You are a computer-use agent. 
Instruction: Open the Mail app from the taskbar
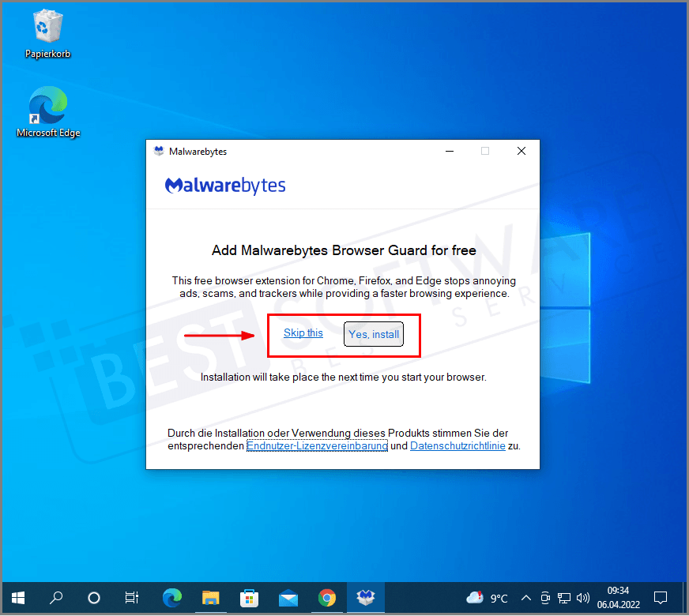288,598
